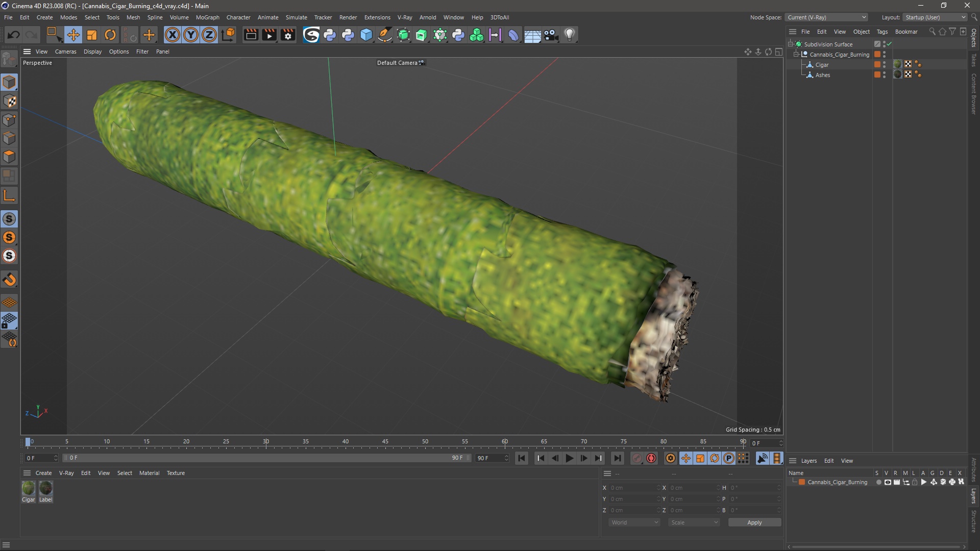The width and height of the screenshot is (980, 551).
Task: Open the Material Manager Texture menu
Action: (x=176, y=473)
